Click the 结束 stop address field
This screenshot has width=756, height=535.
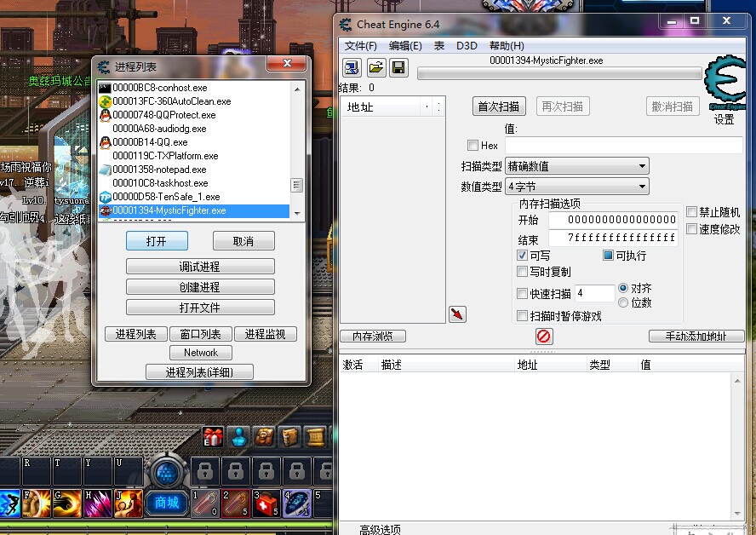[613, 238]
